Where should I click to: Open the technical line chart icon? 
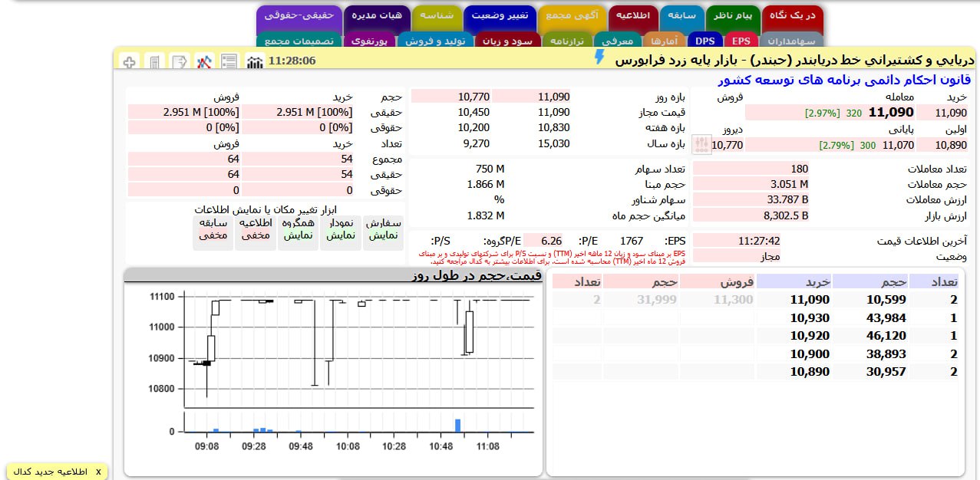(x=204, y=61)
